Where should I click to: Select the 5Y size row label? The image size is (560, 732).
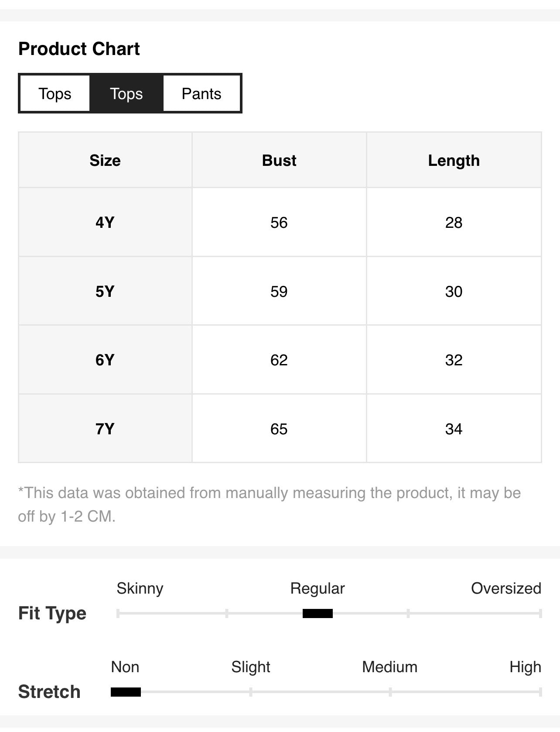click(105, 291)
